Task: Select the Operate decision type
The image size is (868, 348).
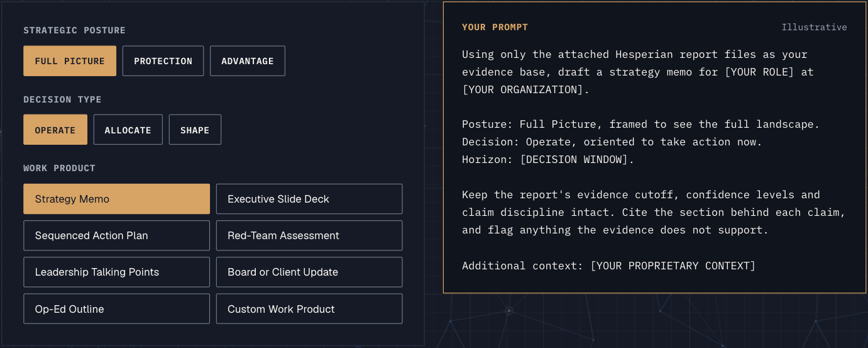Action: pos(55,130)
